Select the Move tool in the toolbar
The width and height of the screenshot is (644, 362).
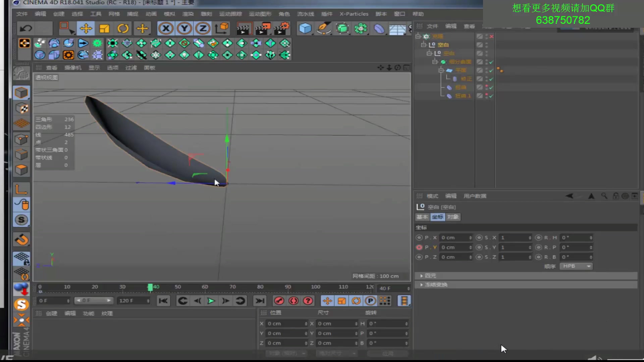pos(86,28)
